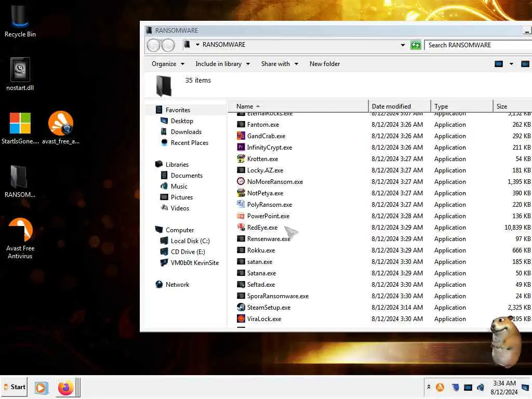Screen dimensions: 532x399
Task: Open Music library in navigation pane
Action: (x=179, y=187)
